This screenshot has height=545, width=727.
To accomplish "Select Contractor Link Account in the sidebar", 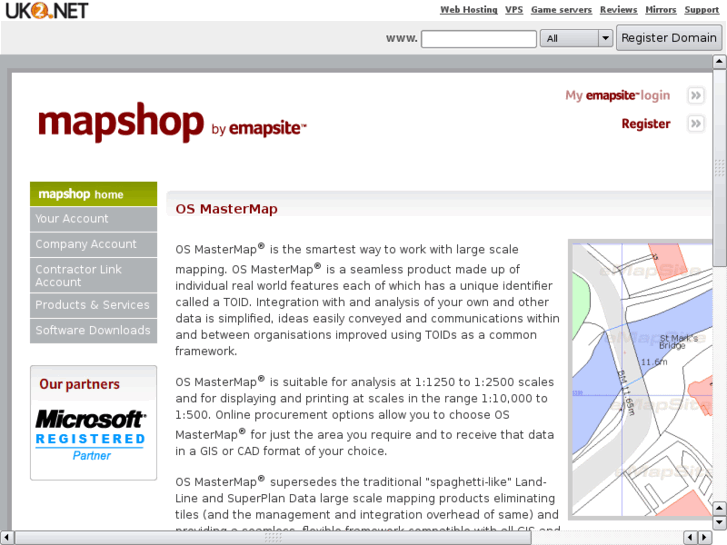I will 94,276.
